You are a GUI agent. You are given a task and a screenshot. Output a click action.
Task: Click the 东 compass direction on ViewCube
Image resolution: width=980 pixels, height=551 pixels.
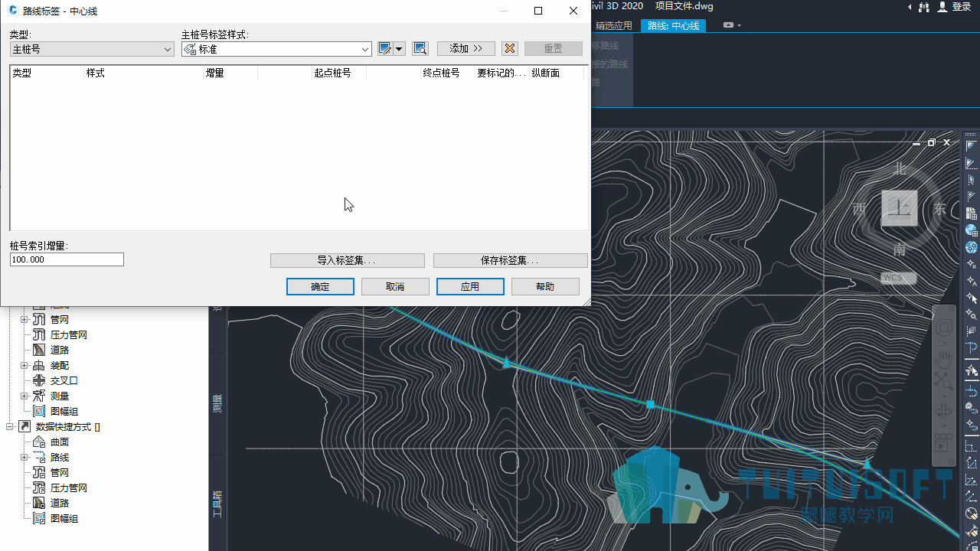pyautogui.click(x=939, y=209)
